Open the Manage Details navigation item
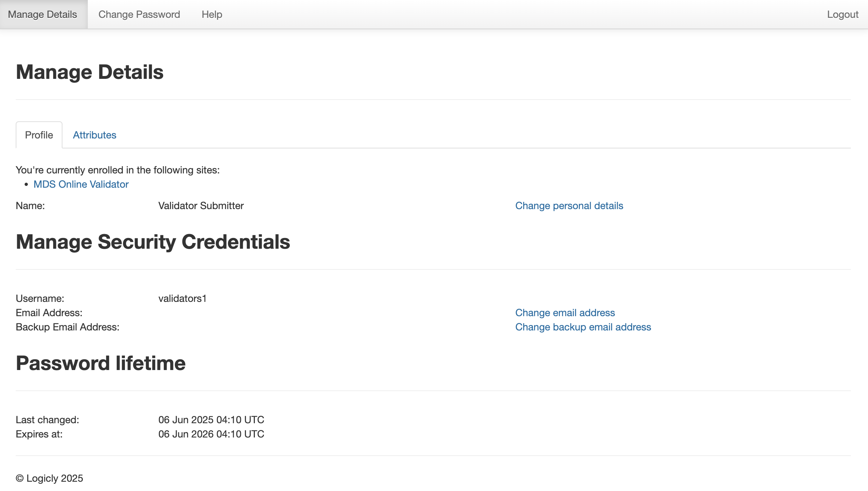 click(42, 14)
